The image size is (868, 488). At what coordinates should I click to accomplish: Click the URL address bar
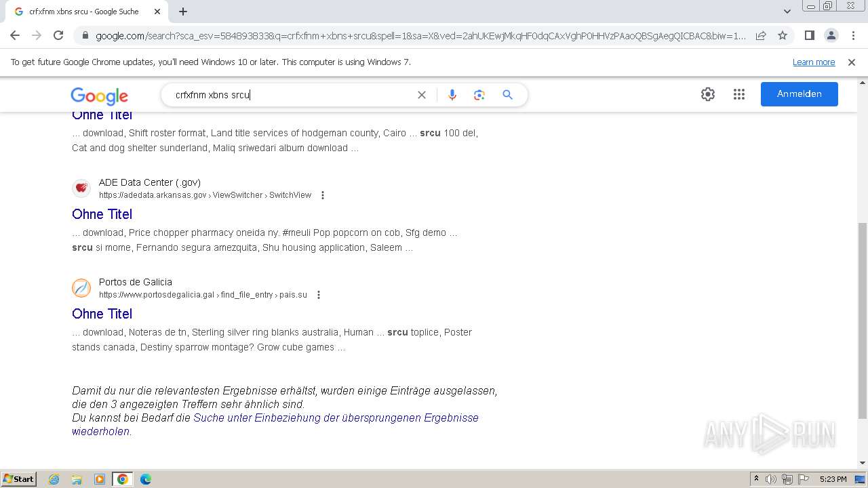pos(420,36)
